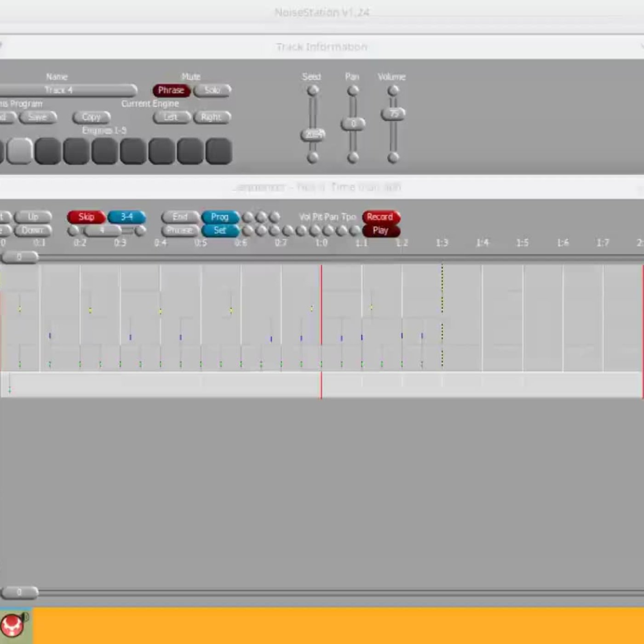644x644 pixels.
Task: Click the Track 4 name field
Action: [68, 90]
